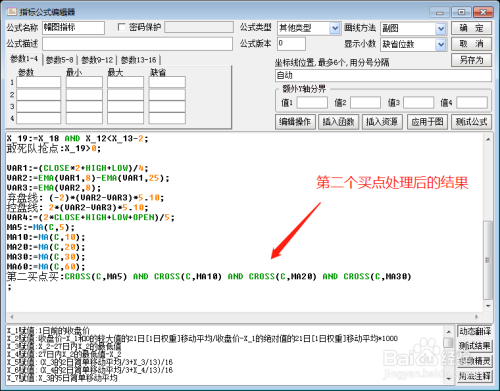500x391 pixels.
Task: Click the 公式名称 input field
Action: pyautogui.click(x=73, y=28)
